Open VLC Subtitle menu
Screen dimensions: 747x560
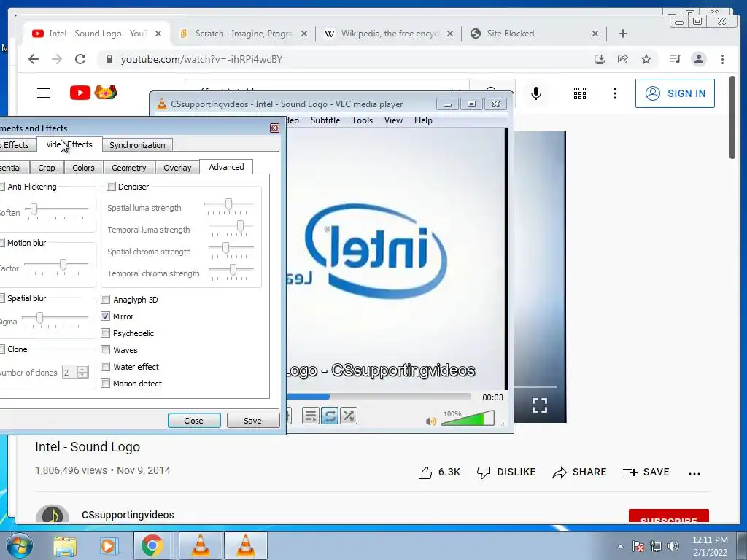(325, 120)
